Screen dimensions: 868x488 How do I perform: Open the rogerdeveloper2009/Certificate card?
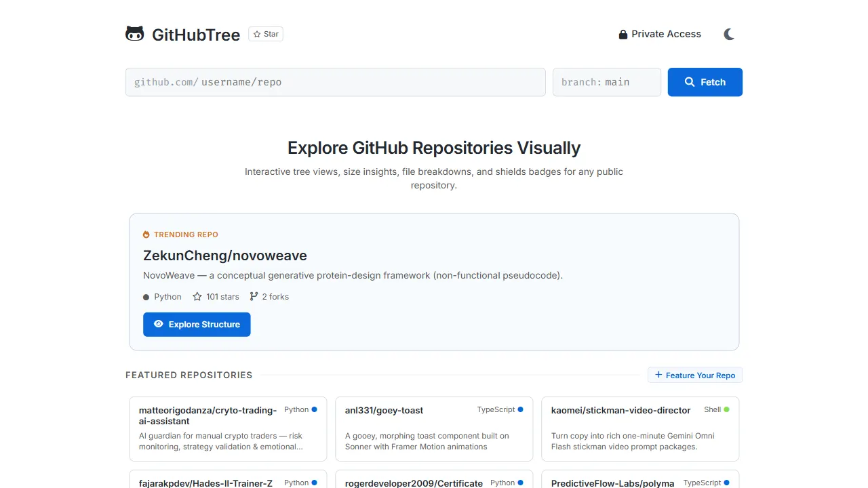pyautogui.click(x=434, y=479)
